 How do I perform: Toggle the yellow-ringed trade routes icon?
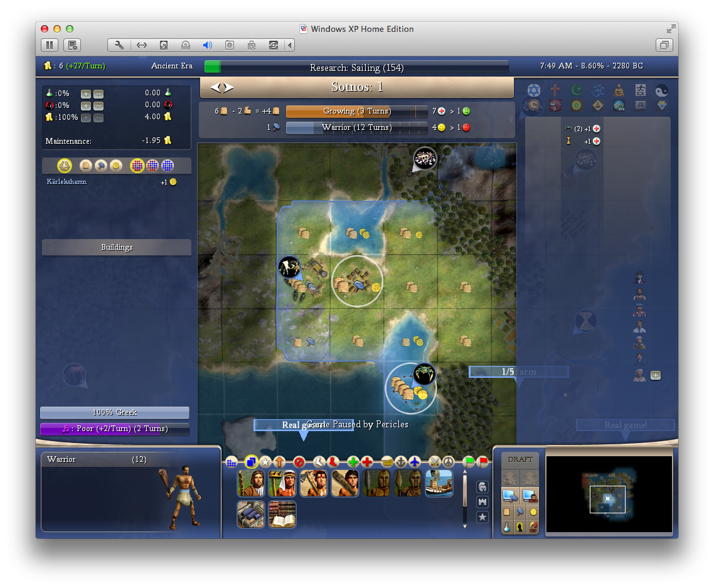(65, 166)
